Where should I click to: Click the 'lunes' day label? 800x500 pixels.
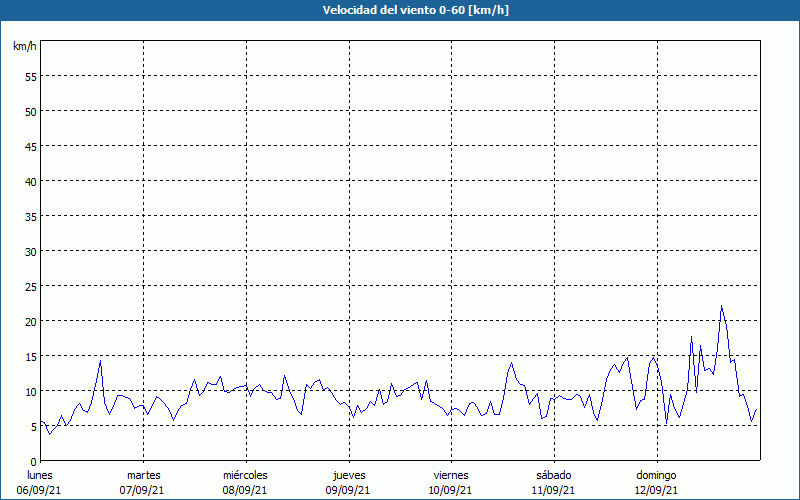(x=40, y=475)
